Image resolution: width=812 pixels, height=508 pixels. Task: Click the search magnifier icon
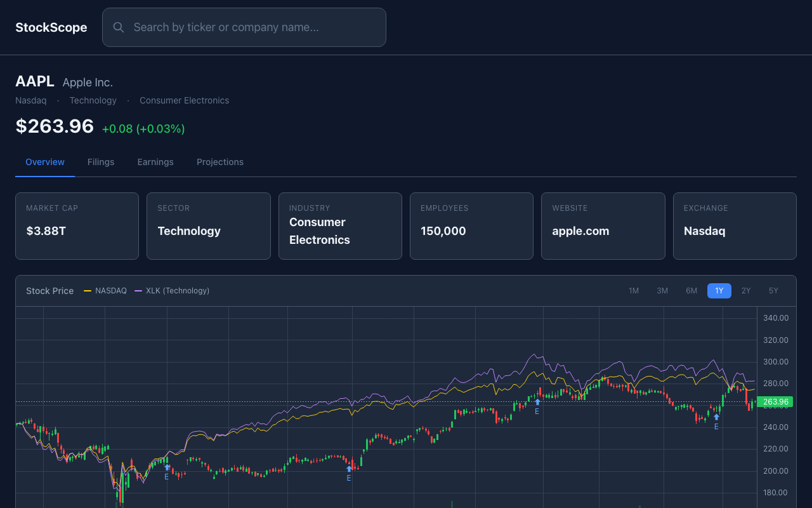point(119,27)
